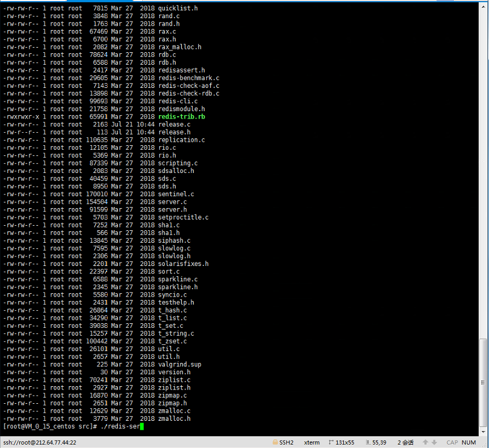
Task: Click the release.c file name
Action: point(174,124)
